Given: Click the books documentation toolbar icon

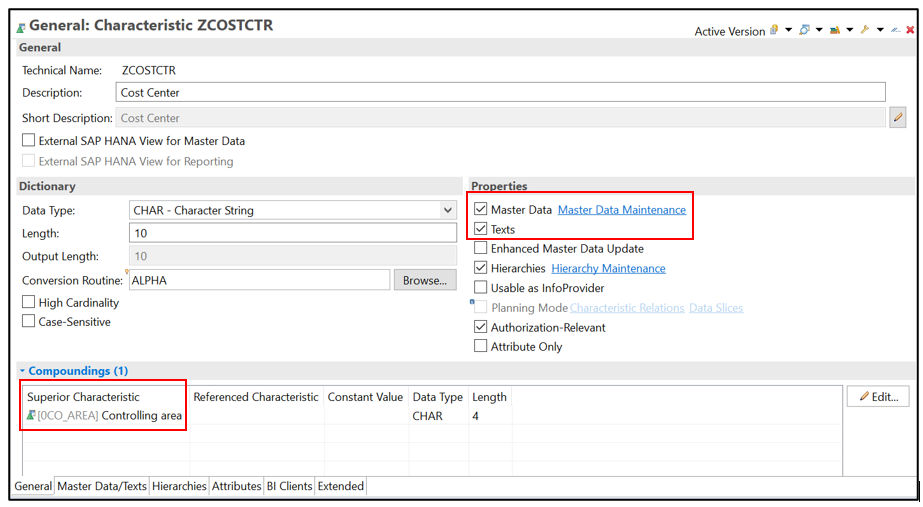Looking at the screenshot, I should tap(835, 30).
